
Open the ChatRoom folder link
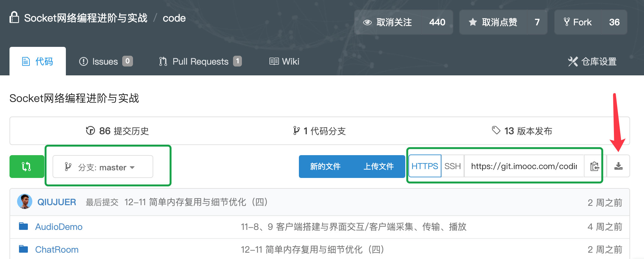point(57,250)
